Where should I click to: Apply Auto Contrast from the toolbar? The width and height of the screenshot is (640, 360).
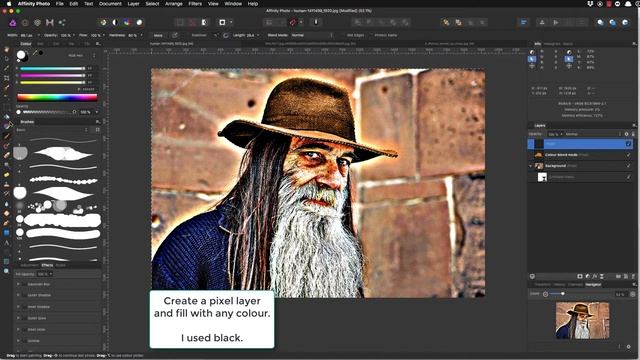tap(115, 22)
